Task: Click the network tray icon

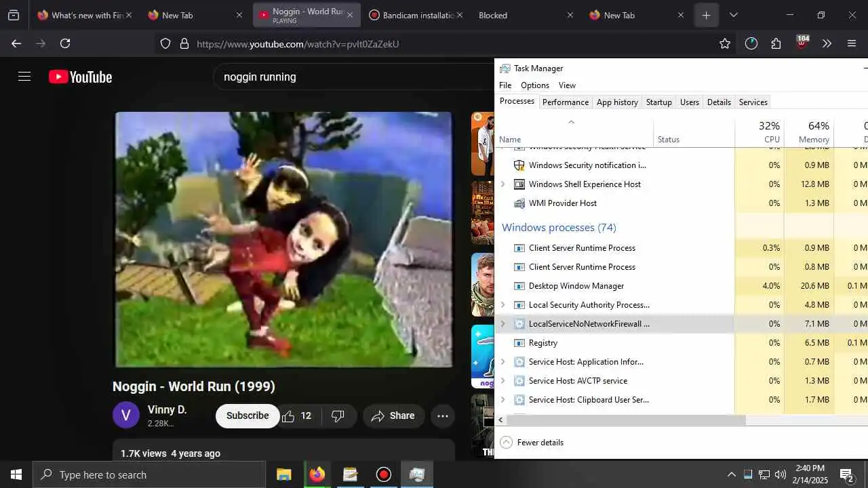Action: pos(764,474)
